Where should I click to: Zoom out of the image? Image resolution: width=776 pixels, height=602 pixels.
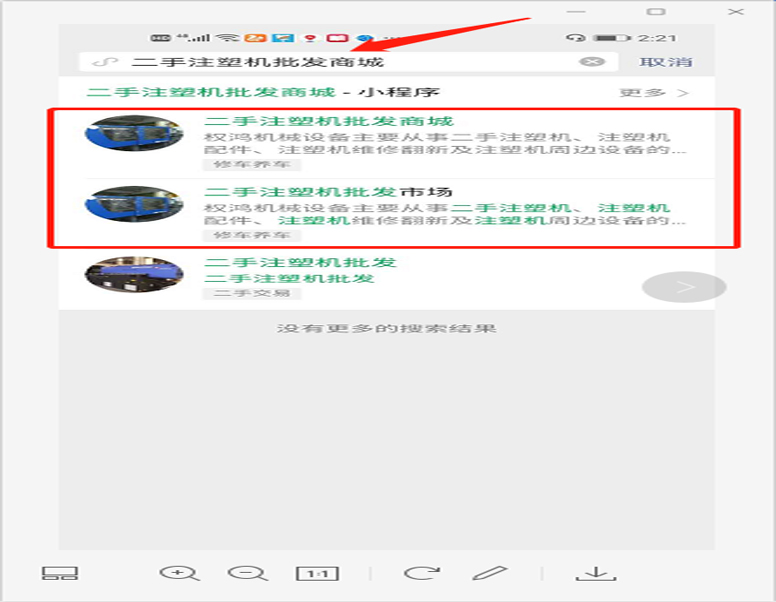(247, 574)
